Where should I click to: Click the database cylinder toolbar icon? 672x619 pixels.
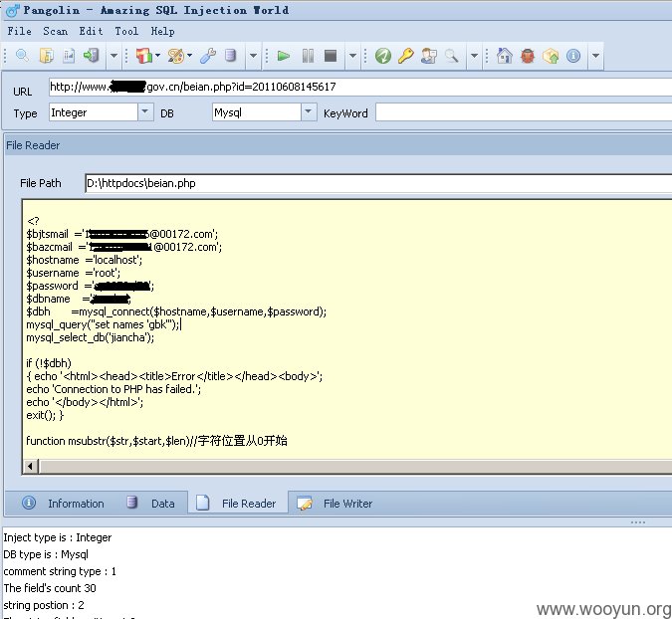click(x=231, y=56)
